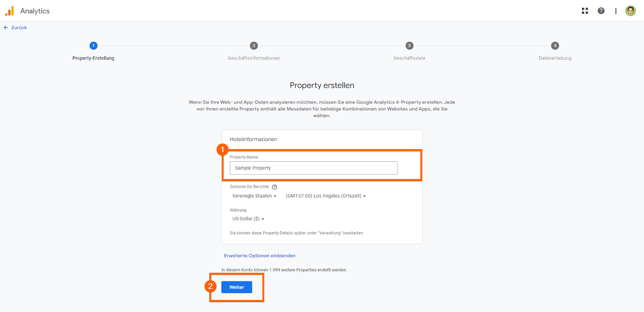Open the Google apps grid
The image size is (644, 312).
pos(585,11)
